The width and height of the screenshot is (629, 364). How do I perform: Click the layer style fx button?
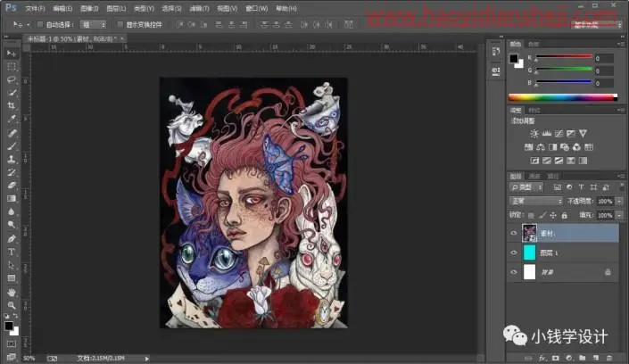[x=542, y=358]
